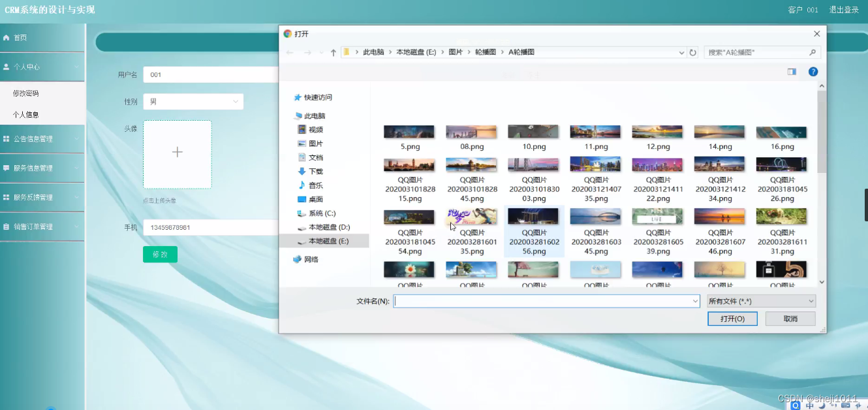The height and width of the screenshot is (410, 868).
Task: Open the 性别 gender dropdown showing 男
Action: point(193,101)
